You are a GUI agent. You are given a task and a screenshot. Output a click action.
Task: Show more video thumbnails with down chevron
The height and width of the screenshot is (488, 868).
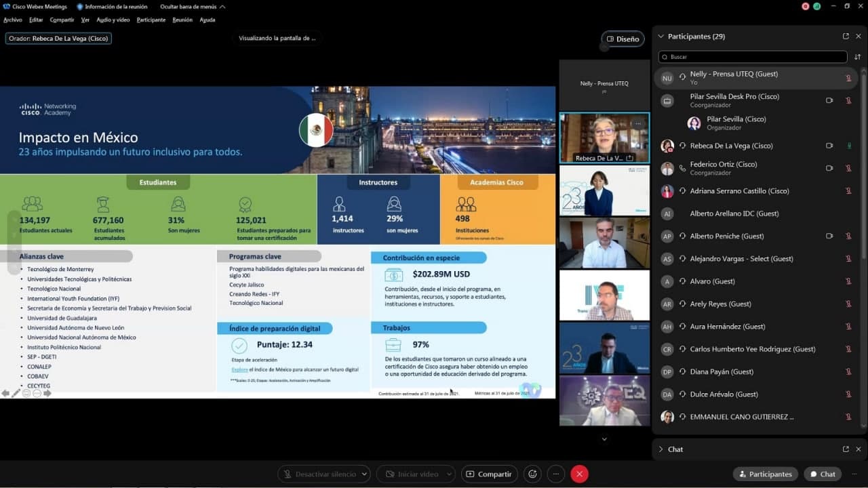point(604,439)
